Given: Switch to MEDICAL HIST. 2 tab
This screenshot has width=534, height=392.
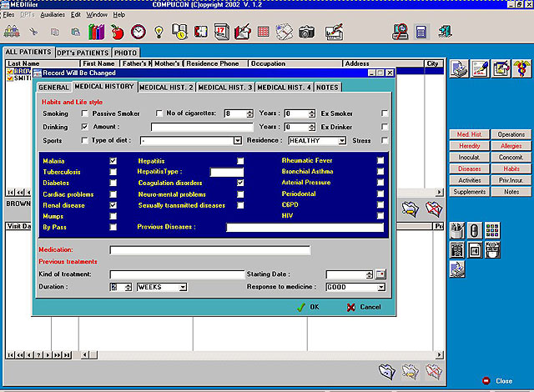Looking at the screenshot, I should coord(167,88).
